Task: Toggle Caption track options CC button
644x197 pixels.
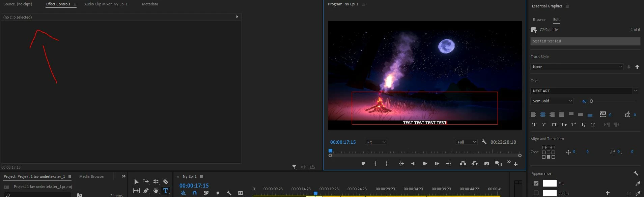Action: [x=241, y=193]
